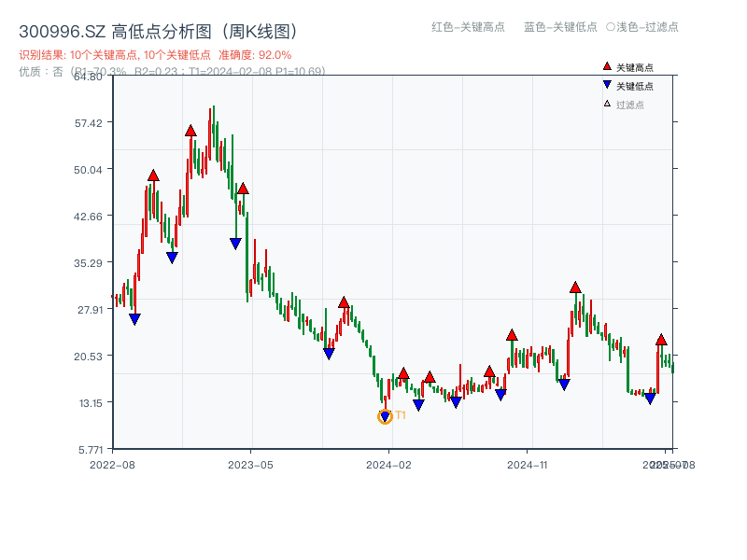The width and height of the screenshot is (747, 560).
Task: Select the first red high marker right after T1
Action: (403, 373)
